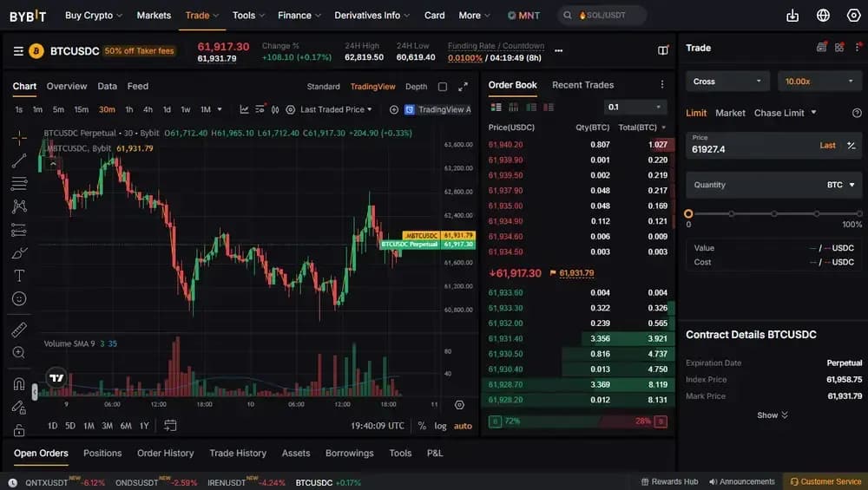Open the Announcements link
The image size is (868, 490).
pos(742,481)
